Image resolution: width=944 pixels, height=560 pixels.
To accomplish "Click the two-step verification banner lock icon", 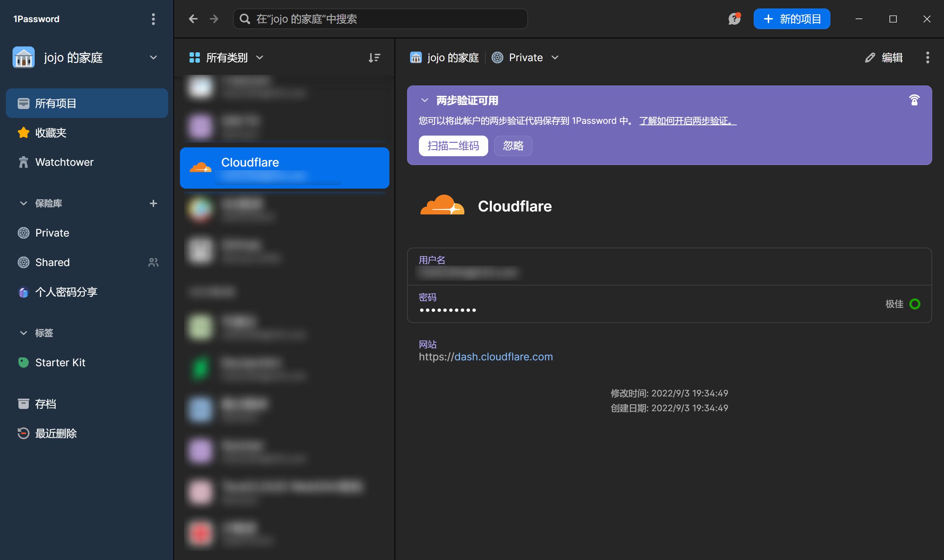I will pyautogui.click(x=914, y=100).
